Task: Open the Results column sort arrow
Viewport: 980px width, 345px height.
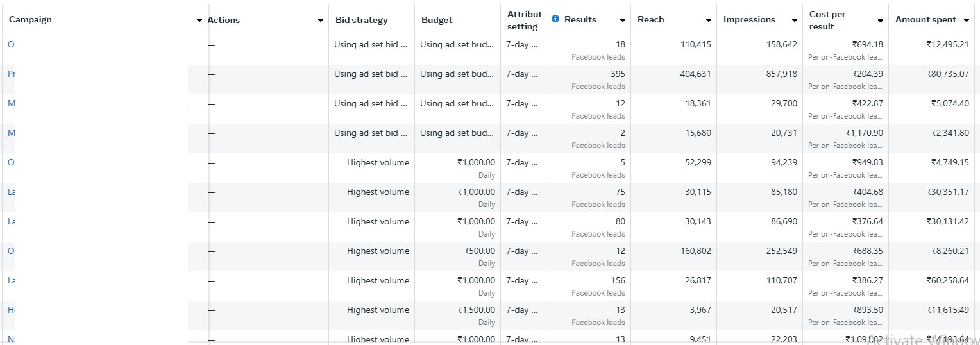Action: pyautogui.click(x=622, y=21)
